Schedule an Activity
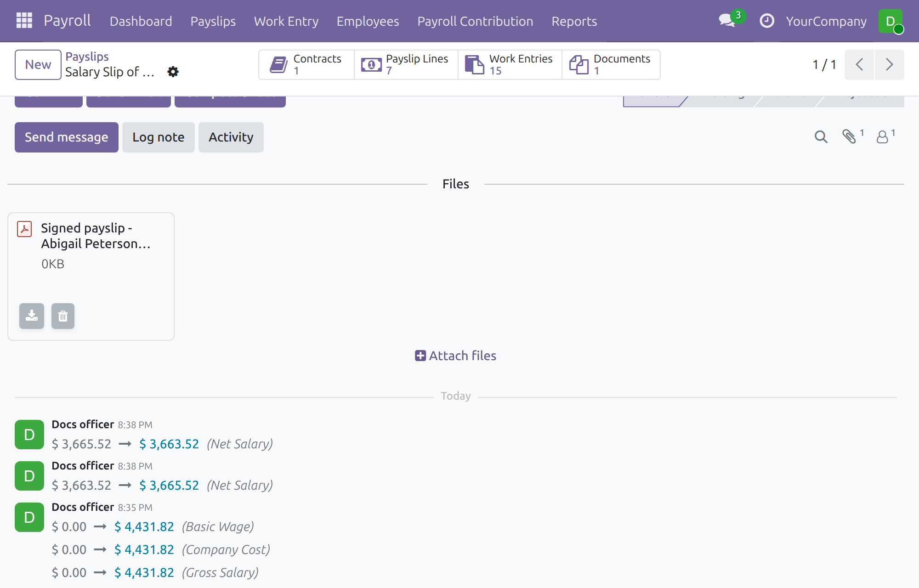 231,137
